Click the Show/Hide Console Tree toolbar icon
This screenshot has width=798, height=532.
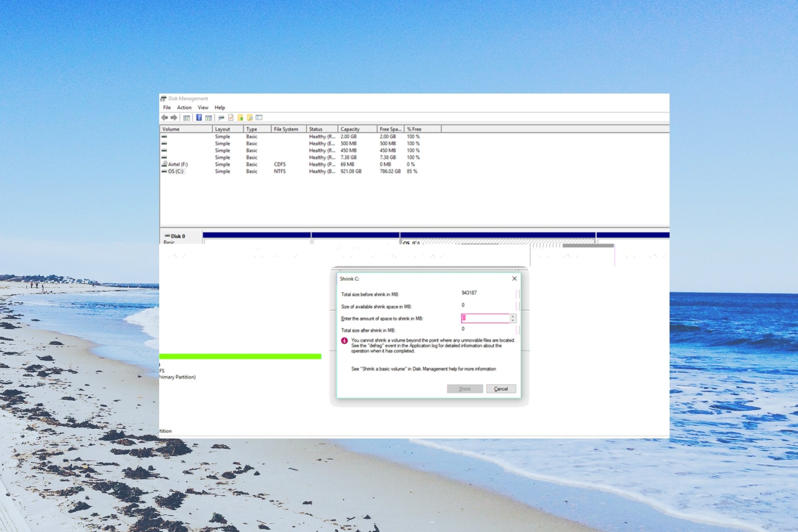187,118
